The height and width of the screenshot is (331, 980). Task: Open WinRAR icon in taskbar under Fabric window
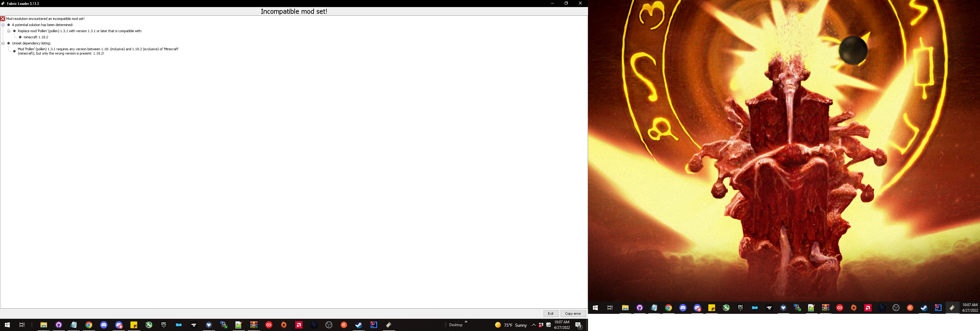click(254, 325)
